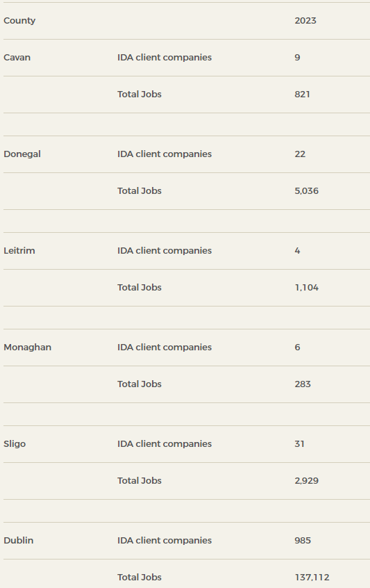Select the Leitrim county cell

pos(19,250)
